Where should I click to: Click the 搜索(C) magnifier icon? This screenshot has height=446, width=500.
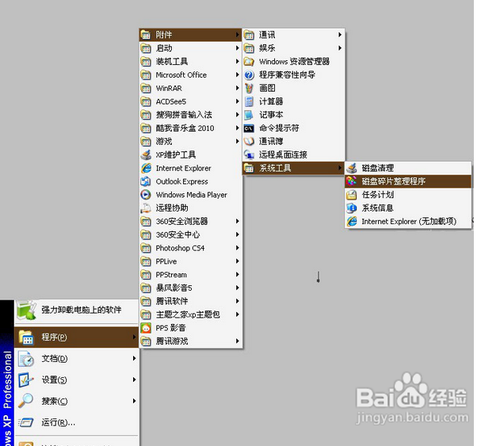coord(26,401)
